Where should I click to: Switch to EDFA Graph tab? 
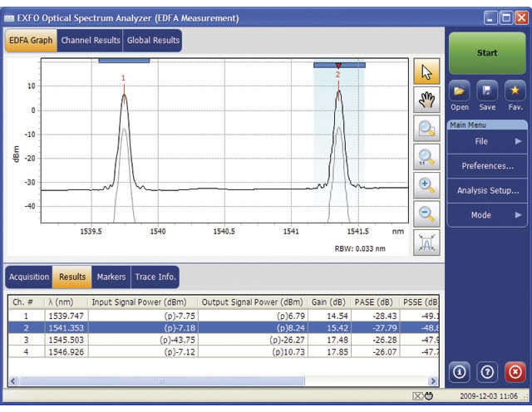[31, 41]
